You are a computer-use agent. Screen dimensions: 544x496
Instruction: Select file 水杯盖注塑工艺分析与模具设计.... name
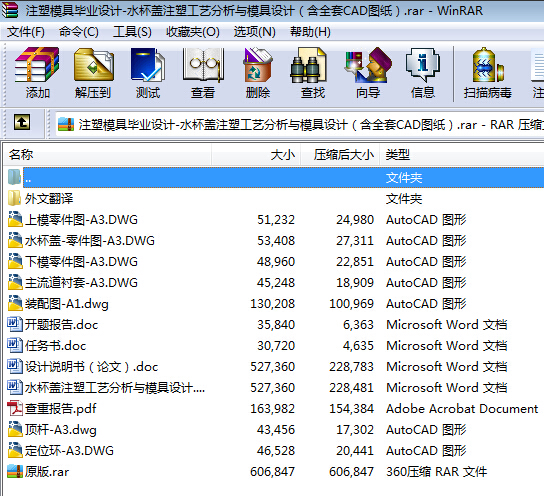coord(115,388)
